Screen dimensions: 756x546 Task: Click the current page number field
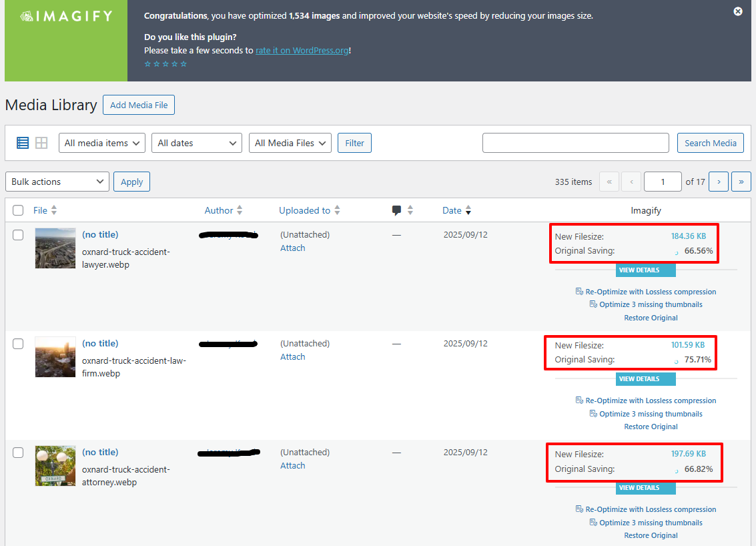[663, 182]
